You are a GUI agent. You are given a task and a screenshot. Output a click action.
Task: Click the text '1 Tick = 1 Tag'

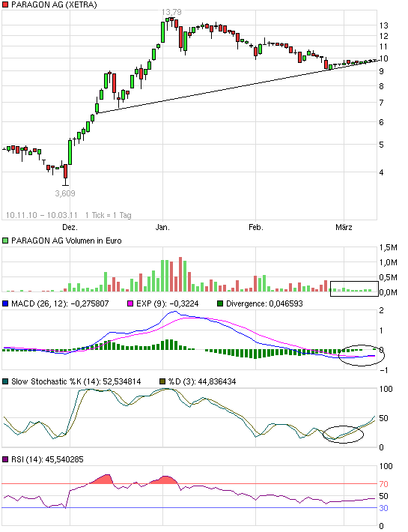coord(108,215)
